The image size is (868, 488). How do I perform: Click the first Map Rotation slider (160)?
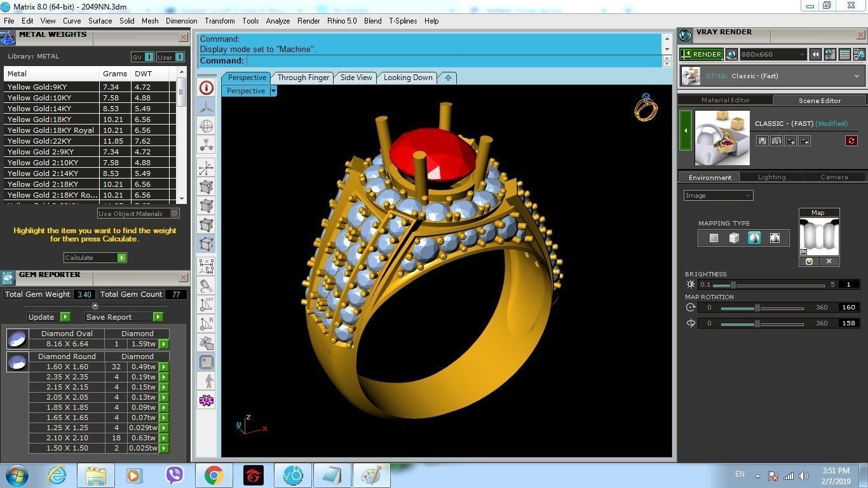tap(762, 308)
